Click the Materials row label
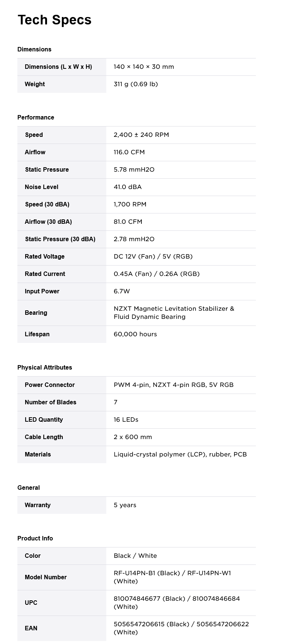Screen dimensions: 287x644 [38, 455]
